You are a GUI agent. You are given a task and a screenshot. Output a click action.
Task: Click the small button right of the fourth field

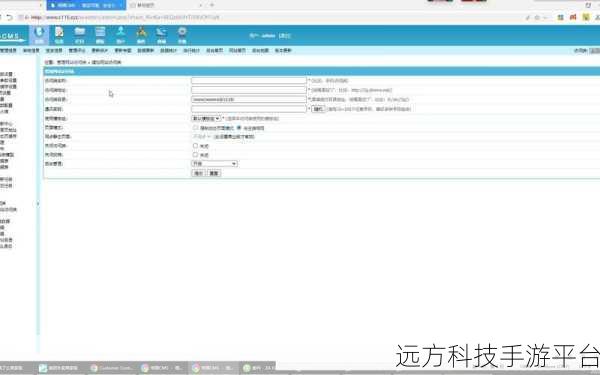(x=318, y=109)
